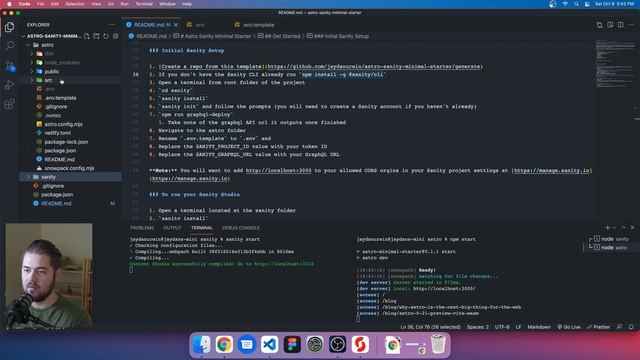The width and height of the screenshot is (640, 360).
Task: Split the editor to the right
Action: pyautogui.click(x=620, y=25)
